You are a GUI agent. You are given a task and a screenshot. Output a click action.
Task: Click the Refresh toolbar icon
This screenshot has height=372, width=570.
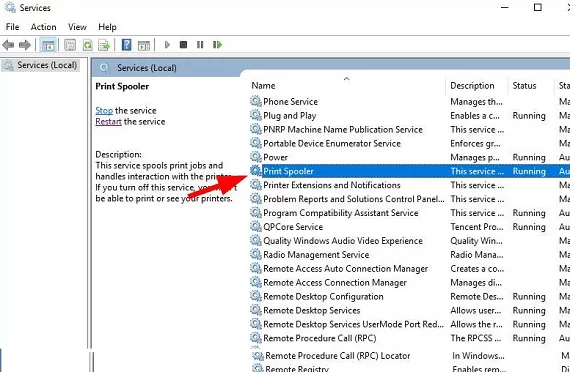coord(88,45)
